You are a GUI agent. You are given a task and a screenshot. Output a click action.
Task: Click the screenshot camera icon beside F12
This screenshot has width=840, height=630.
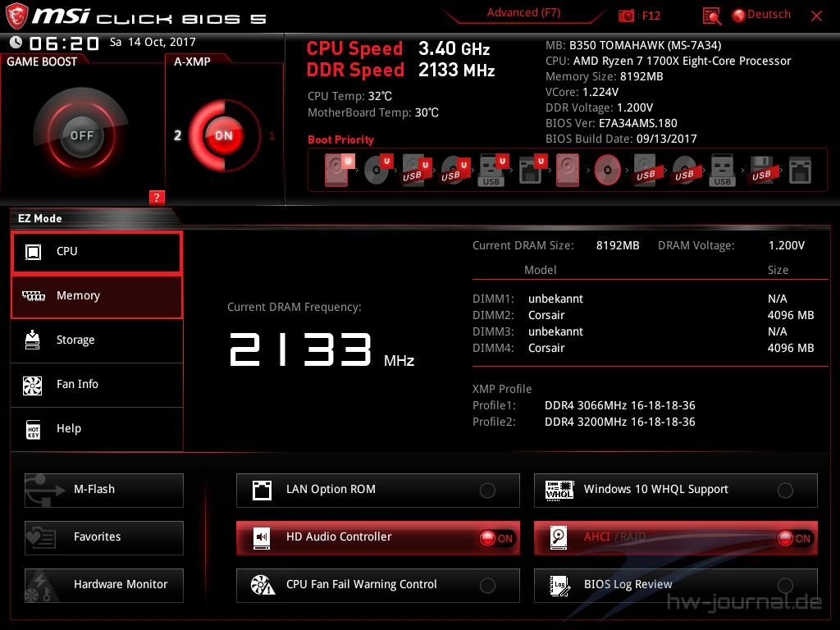click(626, 16)
